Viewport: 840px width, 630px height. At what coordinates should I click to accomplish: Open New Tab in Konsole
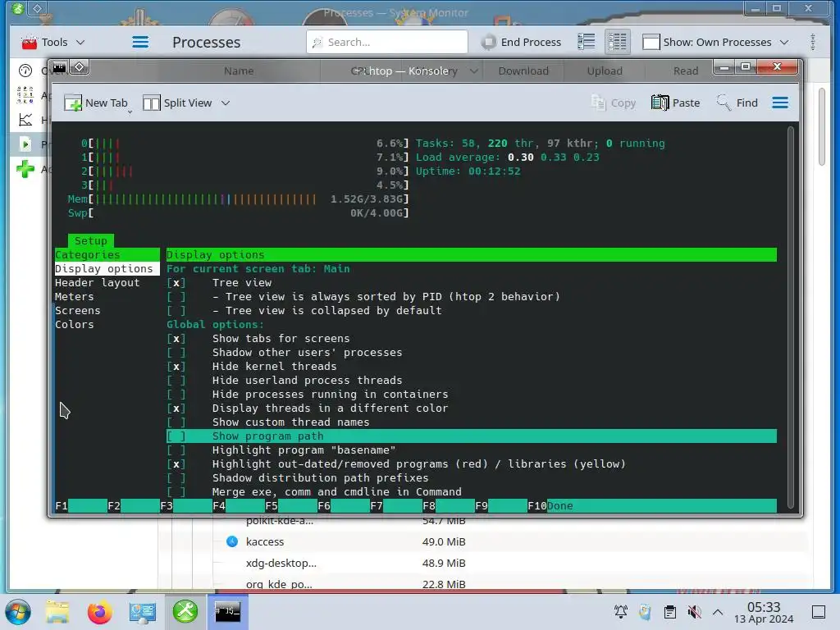point(97,103)
